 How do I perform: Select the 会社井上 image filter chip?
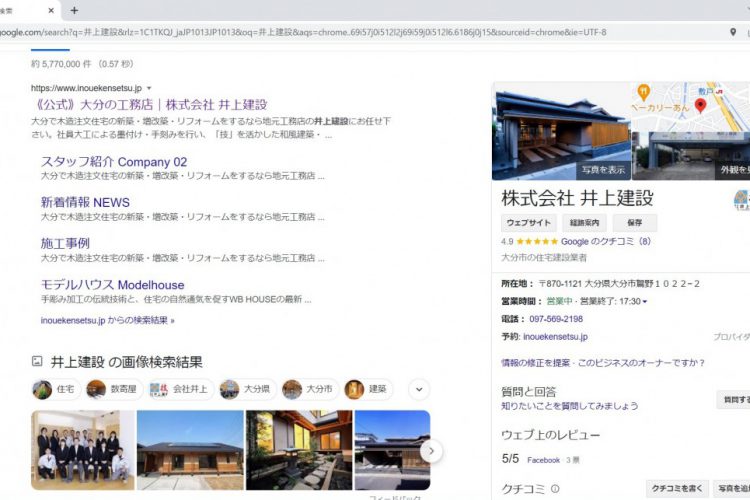pyautogui.click(x=181, y=389)
